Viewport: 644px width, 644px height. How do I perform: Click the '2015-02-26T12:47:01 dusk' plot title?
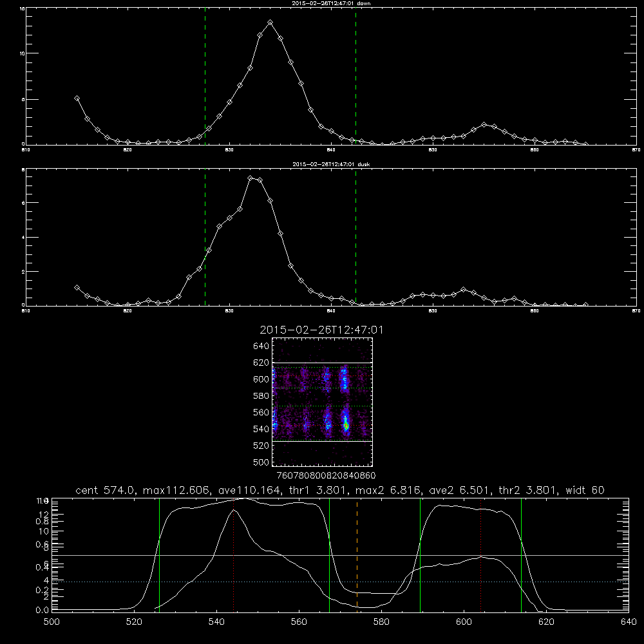[332, 164]
